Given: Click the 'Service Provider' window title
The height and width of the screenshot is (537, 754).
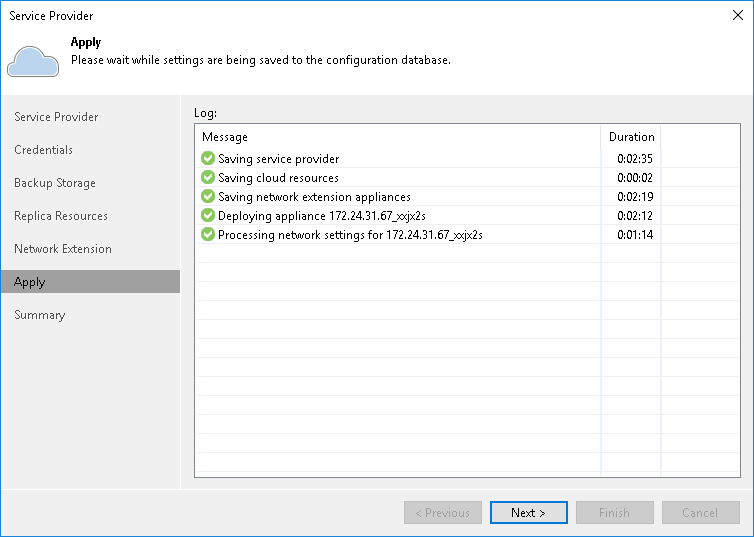Looking at the screenshot, I should point(51,16).
